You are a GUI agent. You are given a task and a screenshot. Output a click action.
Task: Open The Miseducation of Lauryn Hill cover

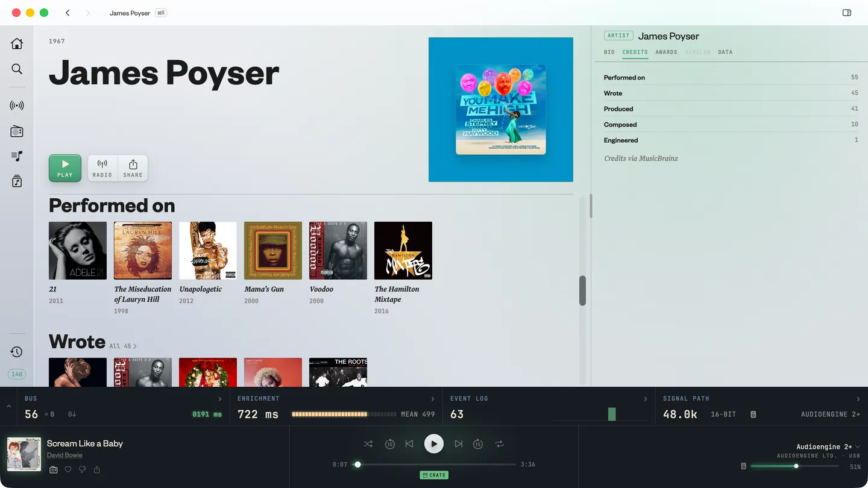click(143, 251)
